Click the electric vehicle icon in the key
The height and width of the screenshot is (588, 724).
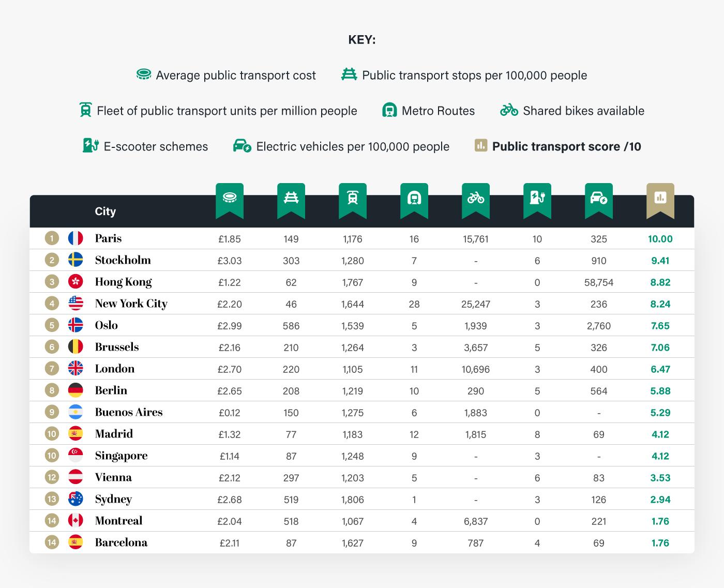coord(242,146)
